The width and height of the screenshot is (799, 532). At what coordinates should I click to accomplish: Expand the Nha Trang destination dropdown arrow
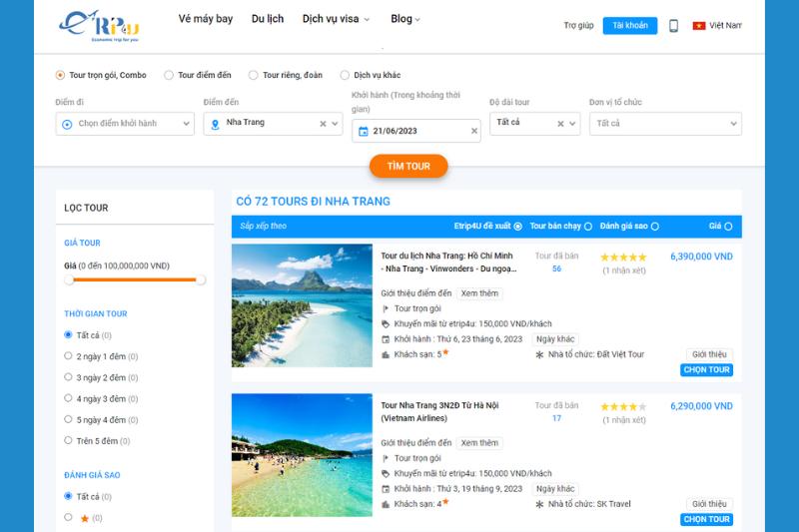point(335,124)
